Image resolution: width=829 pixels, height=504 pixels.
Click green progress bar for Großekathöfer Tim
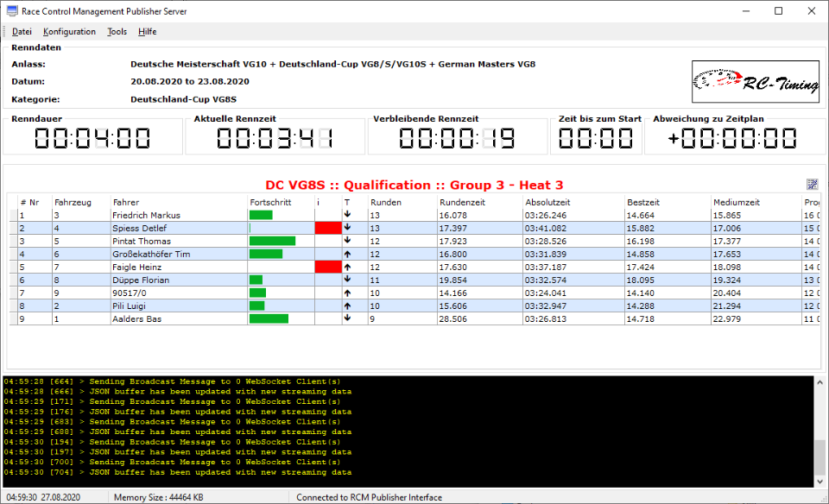[x=266, y=254]
